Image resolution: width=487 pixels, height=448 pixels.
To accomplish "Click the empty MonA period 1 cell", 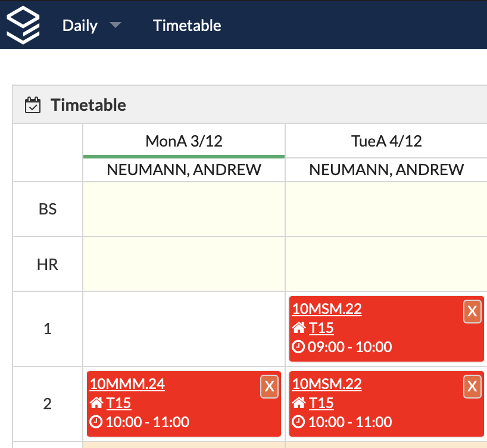I will [184, 329].
